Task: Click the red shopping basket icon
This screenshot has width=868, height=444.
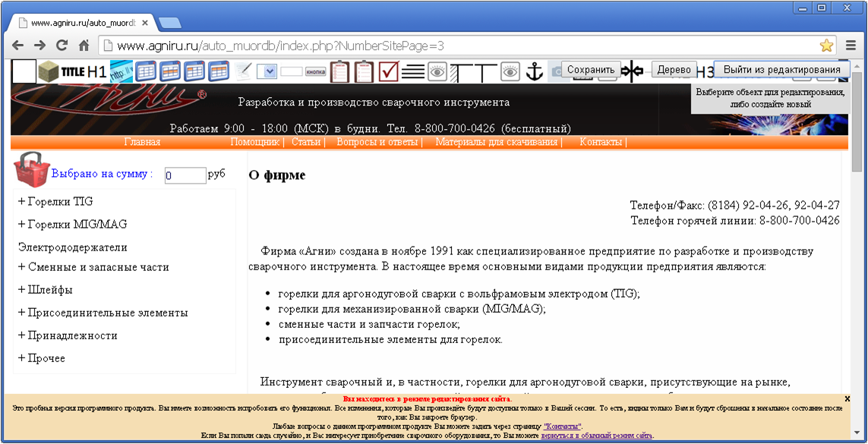Action: pos(32,169)
